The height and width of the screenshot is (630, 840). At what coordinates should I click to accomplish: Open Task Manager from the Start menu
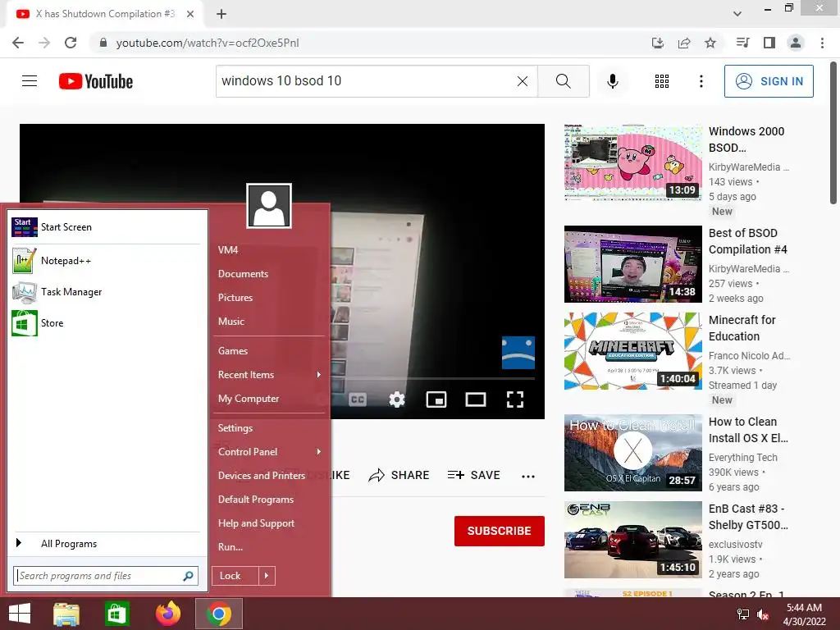coord(106,292)
